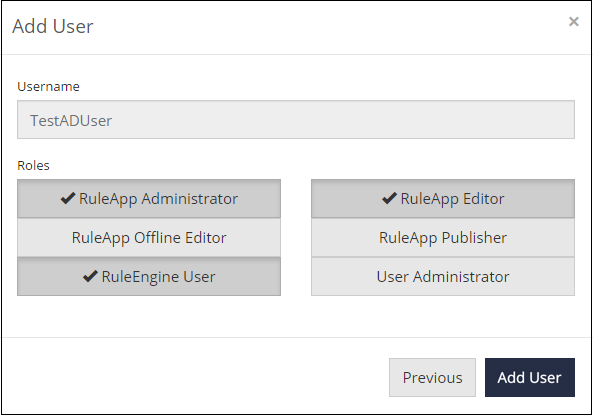Enable the User Administrator role
Image resolution: width=593 pixels, height=415 pixels.
(443, 277)
